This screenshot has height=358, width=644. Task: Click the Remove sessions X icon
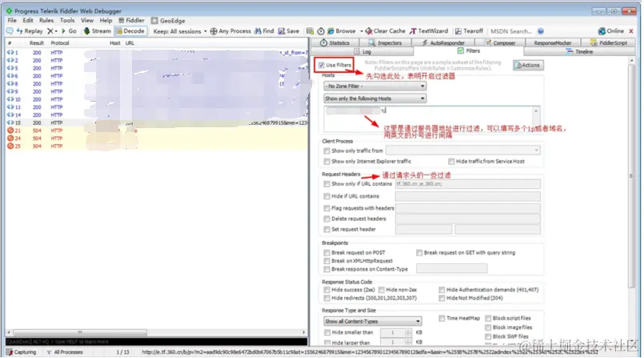[x=52, y=31]
